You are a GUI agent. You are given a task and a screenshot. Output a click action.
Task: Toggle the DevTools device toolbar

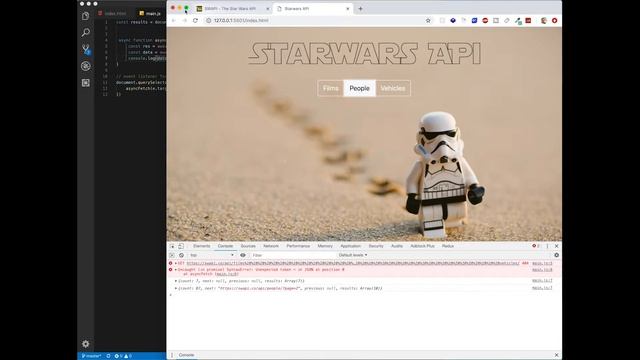[181, 246]
